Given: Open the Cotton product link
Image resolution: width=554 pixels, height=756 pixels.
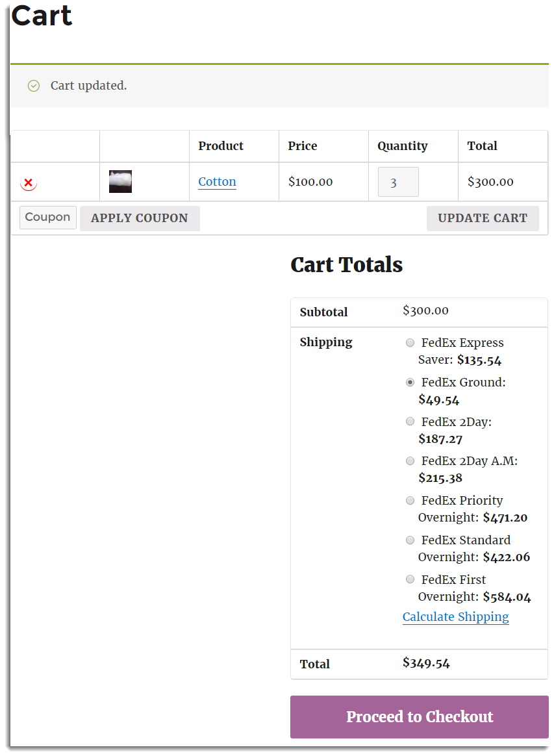Looking at the screenshot, I should 217,182.
